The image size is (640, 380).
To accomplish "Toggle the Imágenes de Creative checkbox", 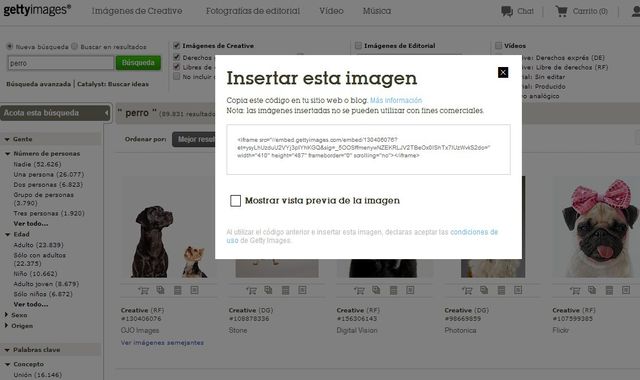I will 176,45.
